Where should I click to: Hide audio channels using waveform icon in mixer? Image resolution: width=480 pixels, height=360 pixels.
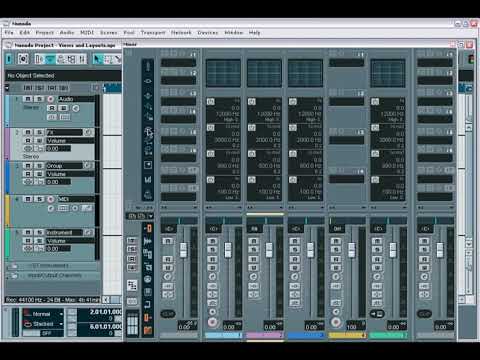(x=148, y=241)
